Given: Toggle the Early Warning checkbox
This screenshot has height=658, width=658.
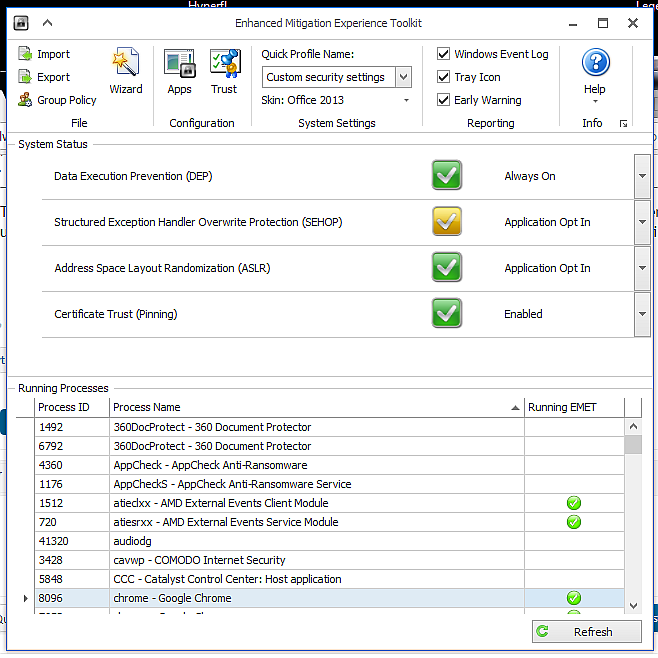Looking at the screenshot, I should (x=443, y=100).
